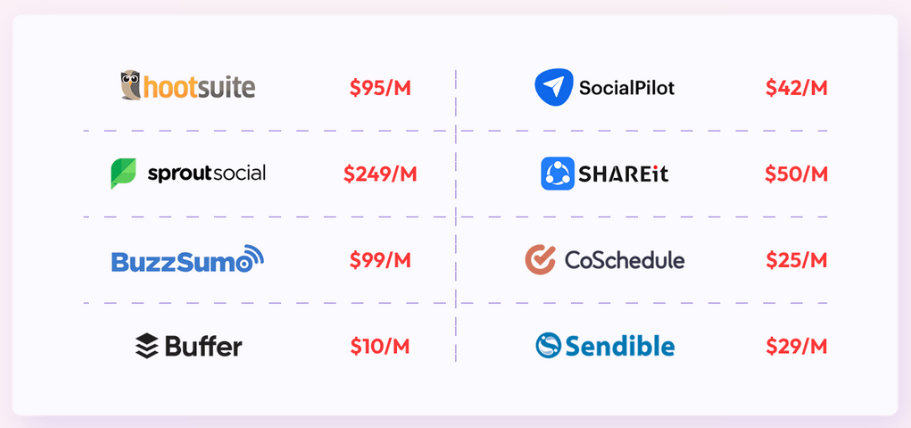Viewport: 911px width, 428px height.
Task: Select the hootsuite wordmark text
Action: 199,87
